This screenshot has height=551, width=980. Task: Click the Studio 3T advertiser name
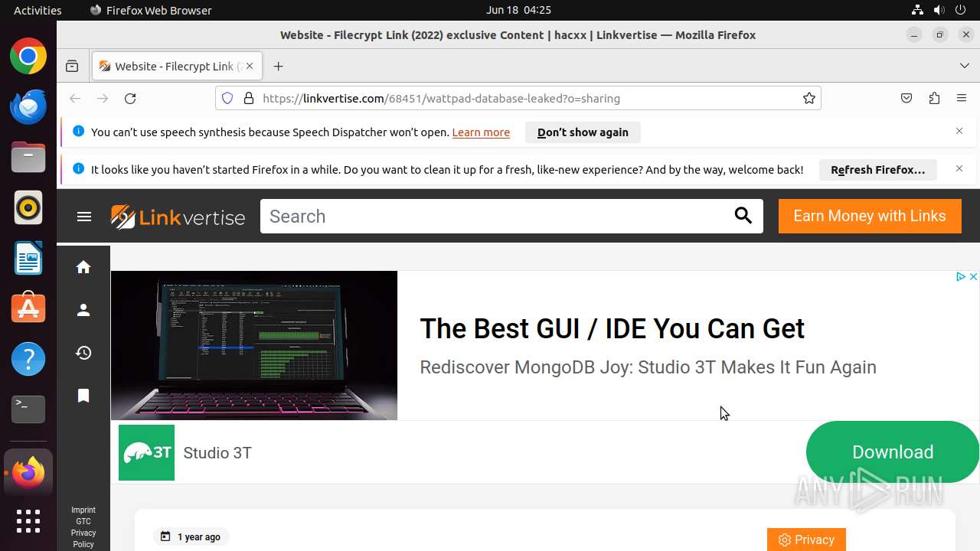click(217, 453)
